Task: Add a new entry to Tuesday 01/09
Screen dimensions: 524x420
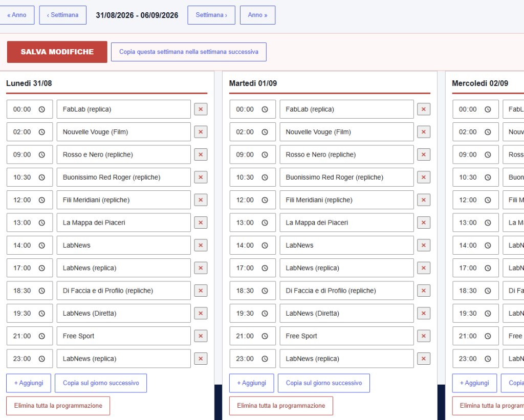Action: click(252, 383)
